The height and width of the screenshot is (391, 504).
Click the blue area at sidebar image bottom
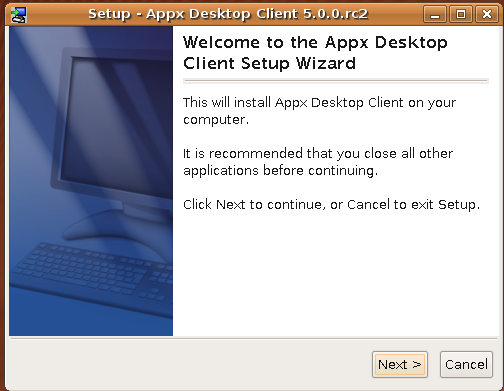(91, 325)
